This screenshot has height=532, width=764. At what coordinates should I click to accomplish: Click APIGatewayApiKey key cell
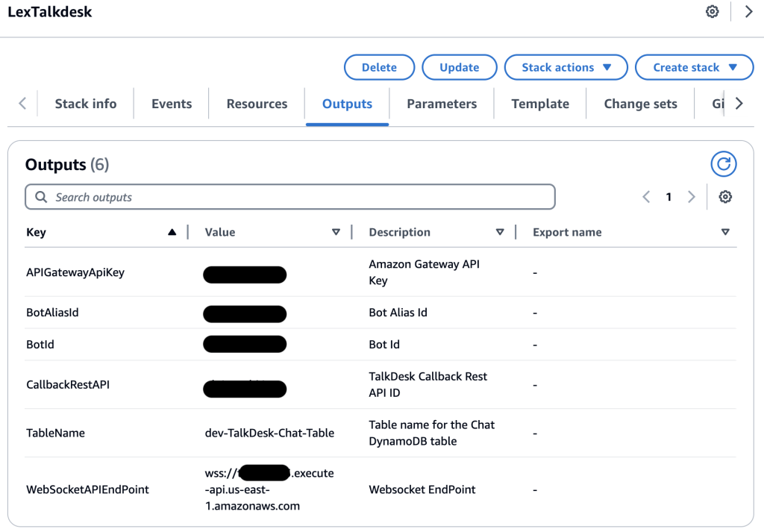point(75,272)
